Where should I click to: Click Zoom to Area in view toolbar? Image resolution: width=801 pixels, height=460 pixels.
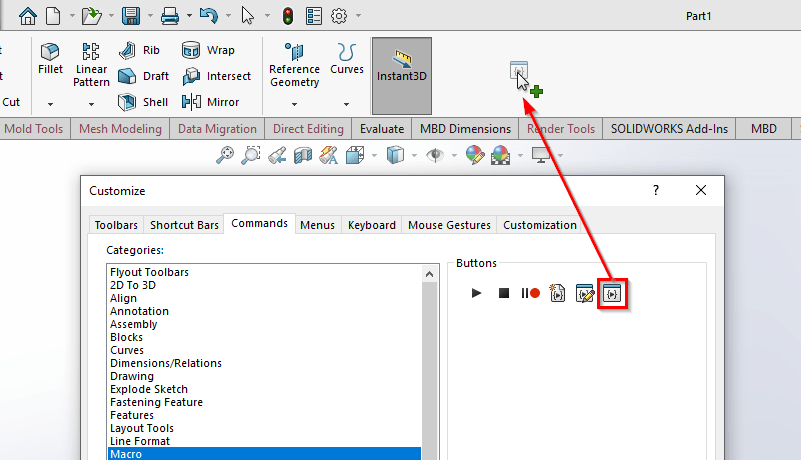point(251,155)
